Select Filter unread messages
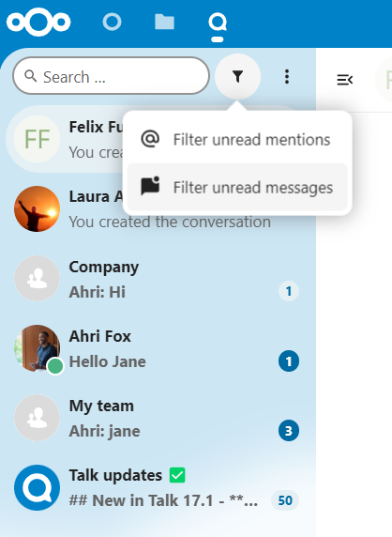 pyautogui.click(x=237, y=188)
